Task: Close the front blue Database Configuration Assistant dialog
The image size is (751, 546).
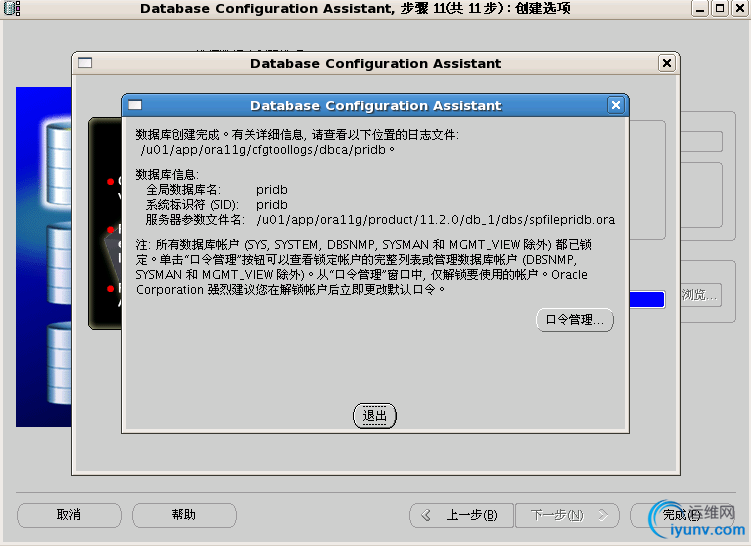Action: 616,105
